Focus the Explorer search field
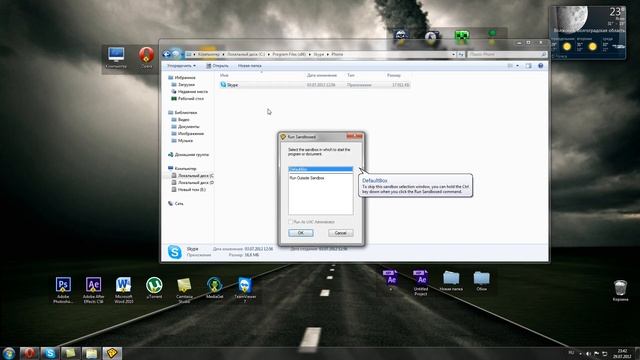Image resolution: width=640 pixels, height=360 pixels. [x=507, y=54]
